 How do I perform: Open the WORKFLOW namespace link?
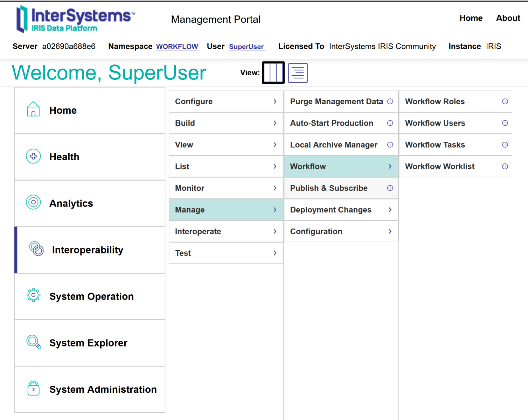pos(177,46)
